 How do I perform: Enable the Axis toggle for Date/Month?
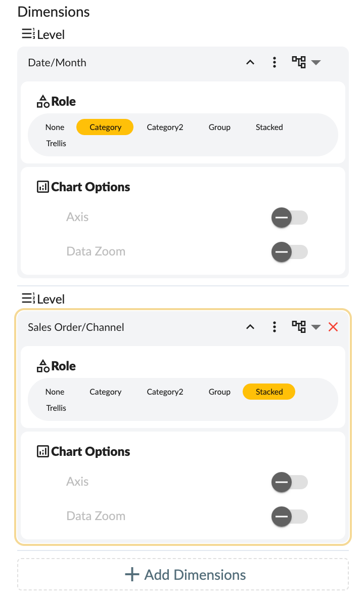click(289, 218)
